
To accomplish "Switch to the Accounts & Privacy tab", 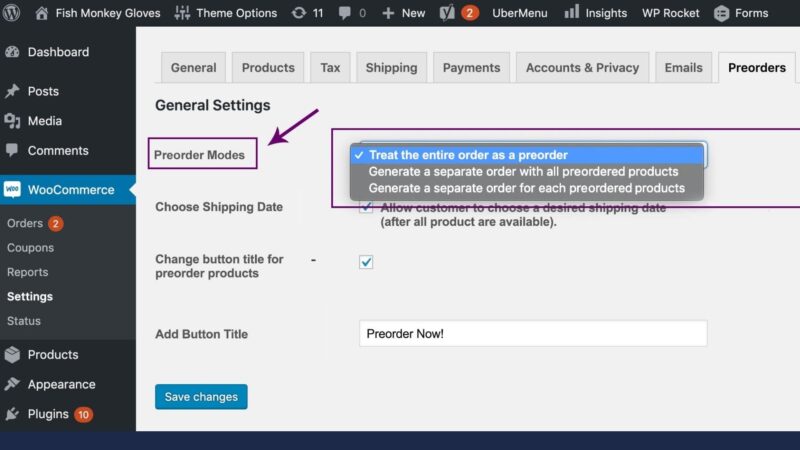I will [x=582, y=67].
